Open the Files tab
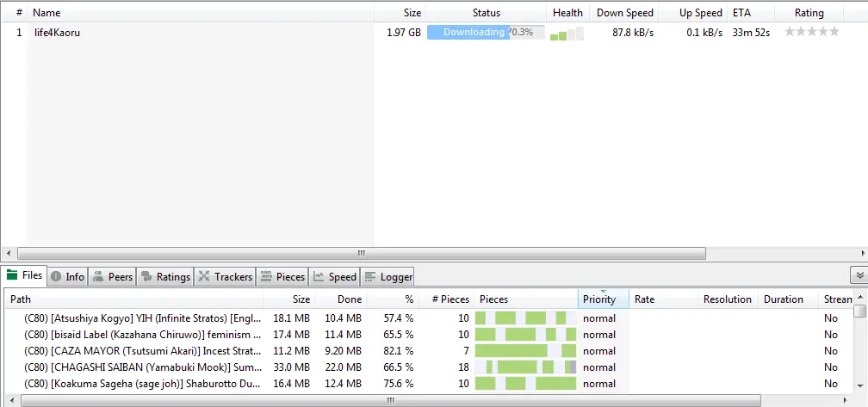 tap(25, 275)
